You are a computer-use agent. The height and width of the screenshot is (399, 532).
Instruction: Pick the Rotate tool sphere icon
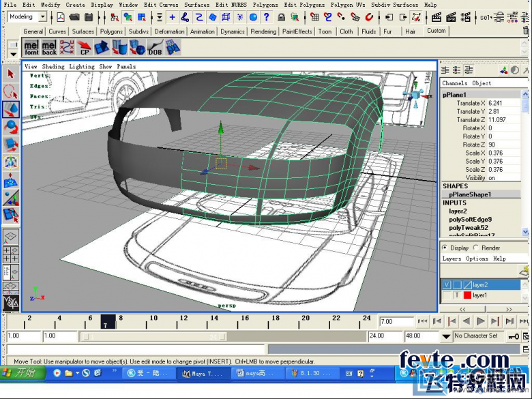point(10,127)
